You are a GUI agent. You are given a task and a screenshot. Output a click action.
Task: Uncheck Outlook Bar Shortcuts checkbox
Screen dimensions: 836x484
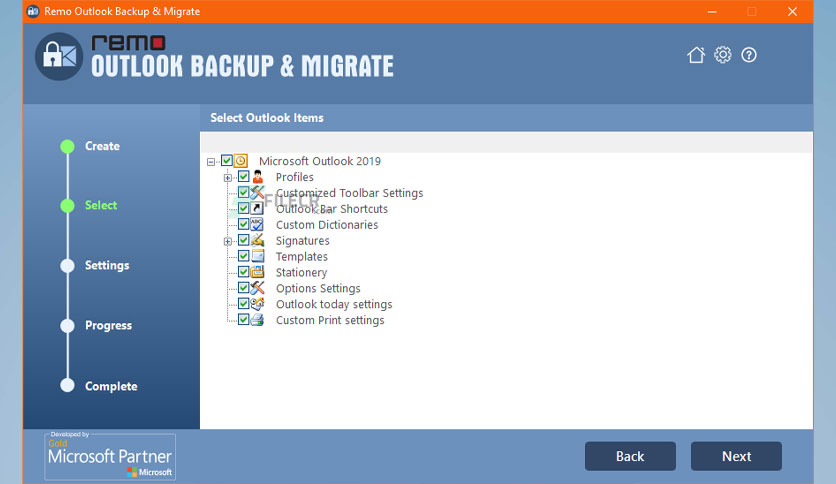[243, 208]
